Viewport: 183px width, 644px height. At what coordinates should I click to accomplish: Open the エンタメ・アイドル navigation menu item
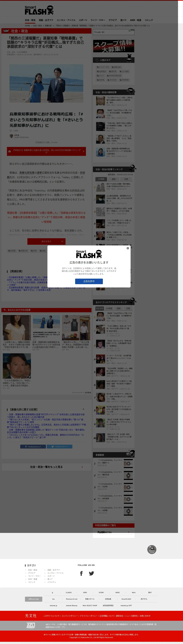pyautogui.click(x=66, y=20)
